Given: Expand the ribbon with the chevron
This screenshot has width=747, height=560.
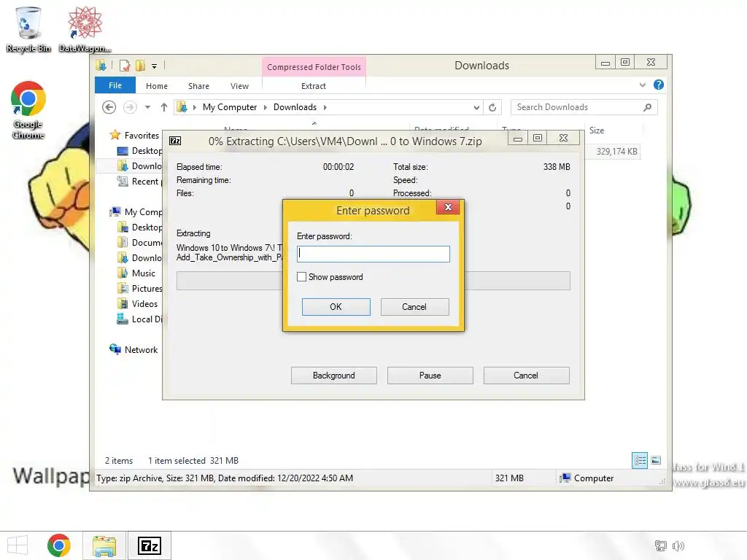Looking at the screenshot, I should coord(643,85).
